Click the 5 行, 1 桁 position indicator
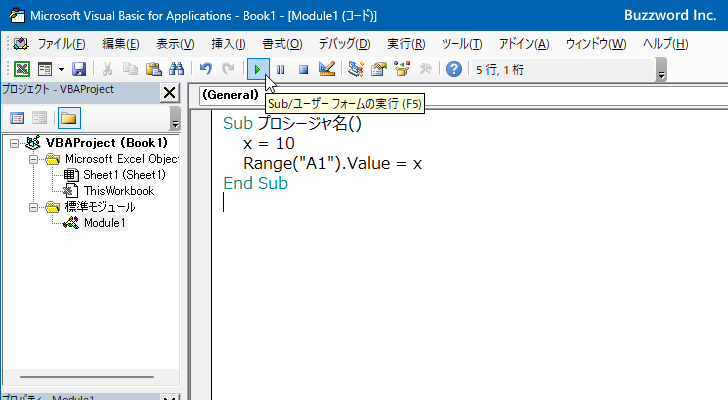 point(500,70)
